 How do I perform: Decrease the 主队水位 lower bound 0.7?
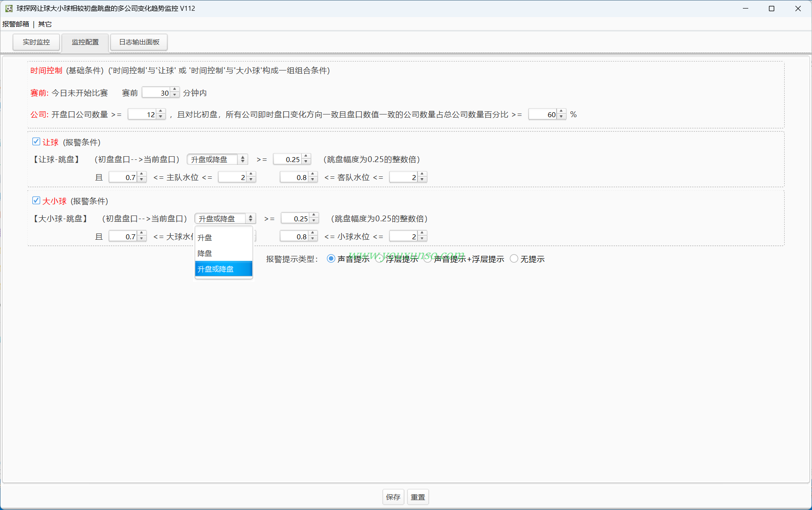pyautogui.click(x=142, y=180)
